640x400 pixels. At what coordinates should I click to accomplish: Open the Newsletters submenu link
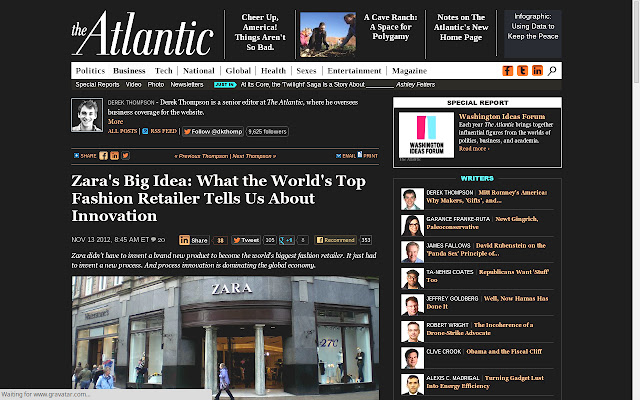(x=187, y=84)
